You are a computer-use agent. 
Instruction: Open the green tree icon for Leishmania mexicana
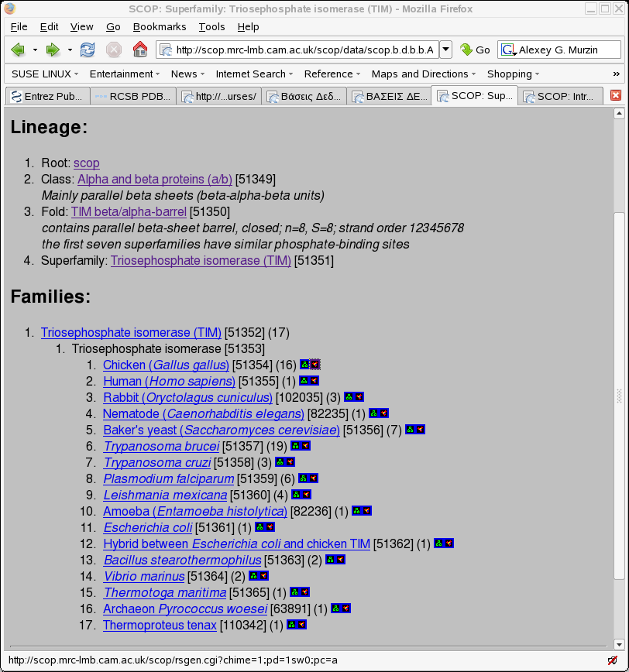point(296,495)
